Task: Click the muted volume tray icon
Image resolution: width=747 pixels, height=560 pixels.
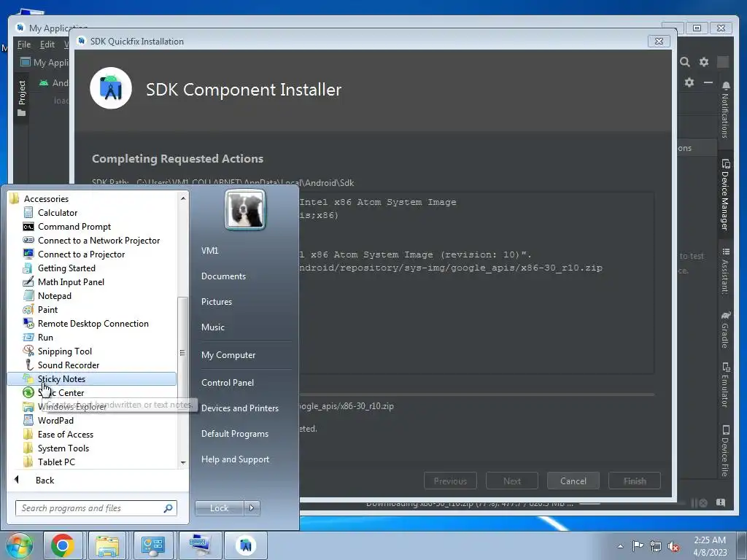Action: point(673,546)
